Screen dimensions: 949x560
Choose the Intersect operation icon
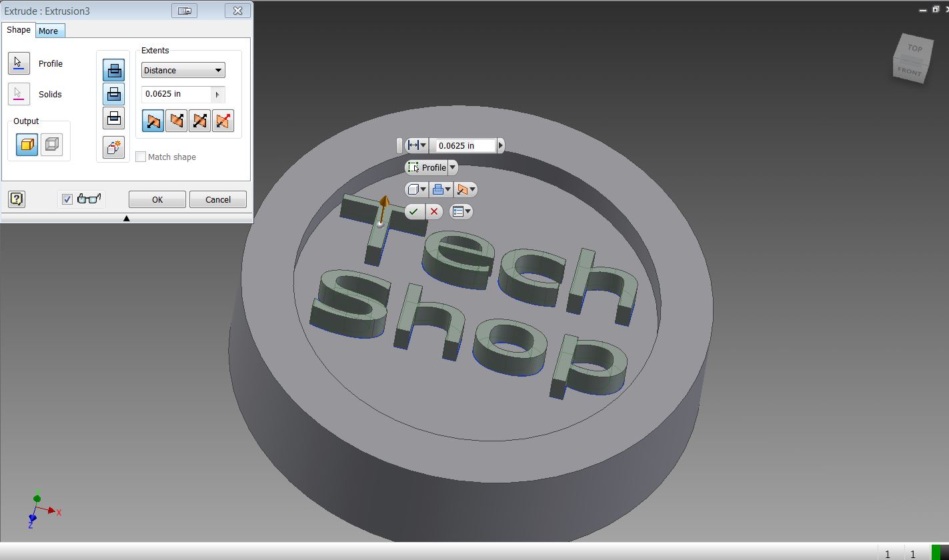click(x=114, y=118)
